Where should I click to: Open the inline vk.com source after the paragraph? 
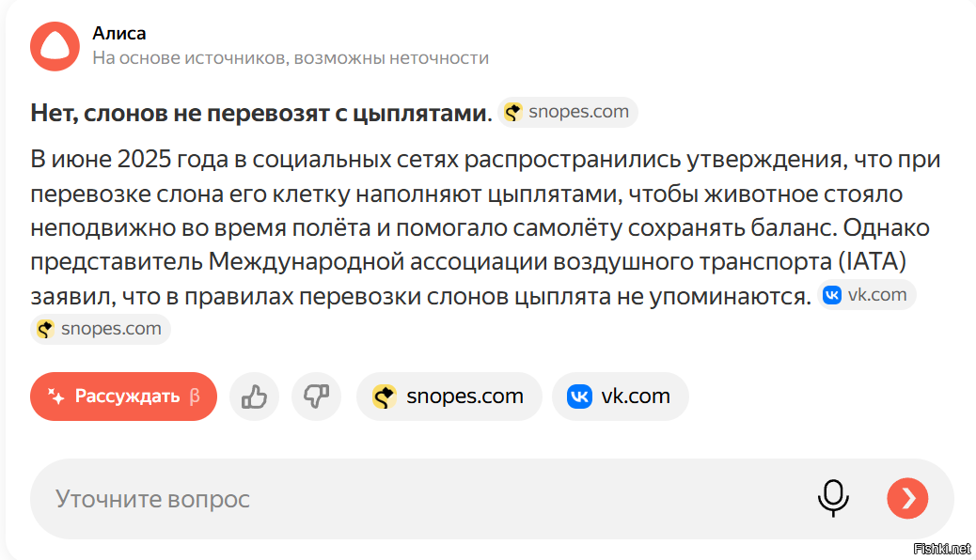click(x=866, y=294)
